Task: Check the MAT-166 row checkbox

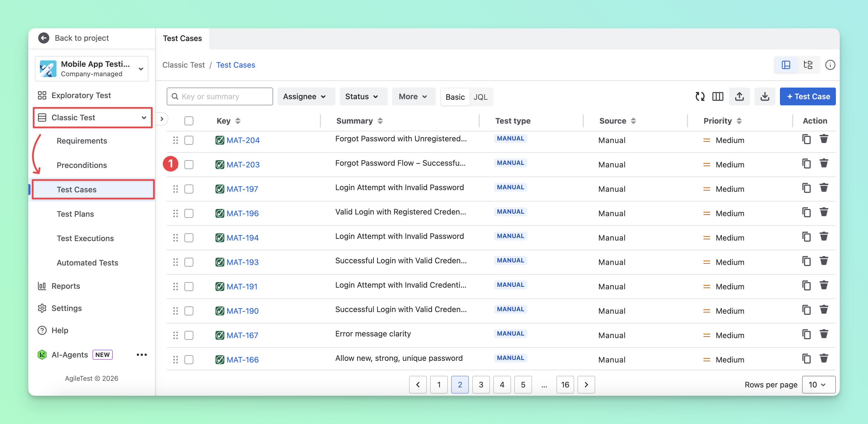Action: coord(189,360)
